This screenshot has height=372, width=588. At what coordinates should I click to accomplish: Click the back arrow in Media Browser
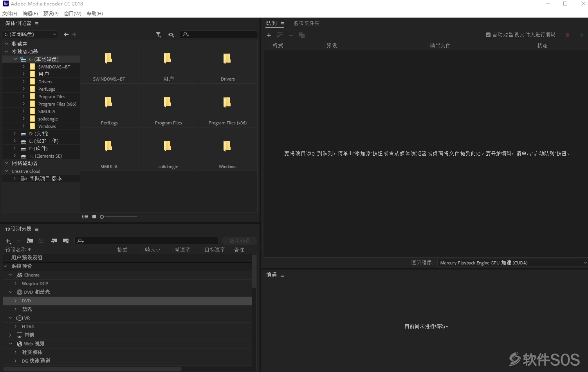coord(66,34)
